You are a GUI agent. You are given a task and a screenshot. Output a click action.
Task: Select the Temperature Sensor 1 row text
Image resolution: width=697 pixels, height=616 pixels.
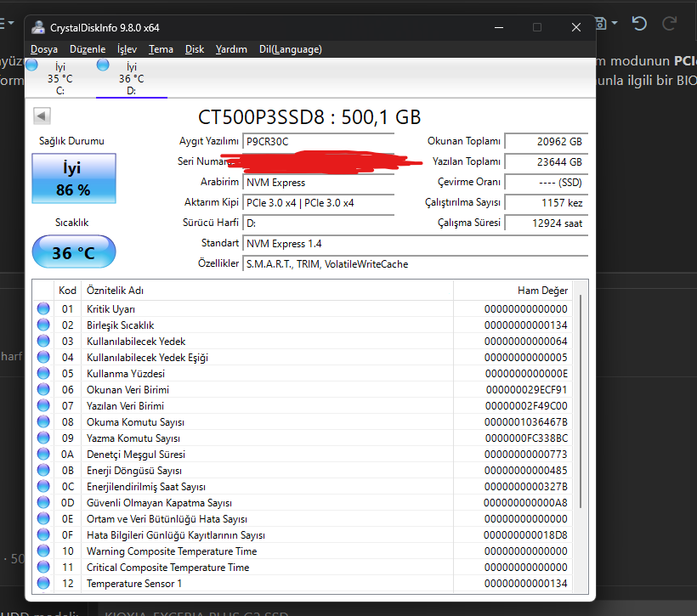coord(134,583)
